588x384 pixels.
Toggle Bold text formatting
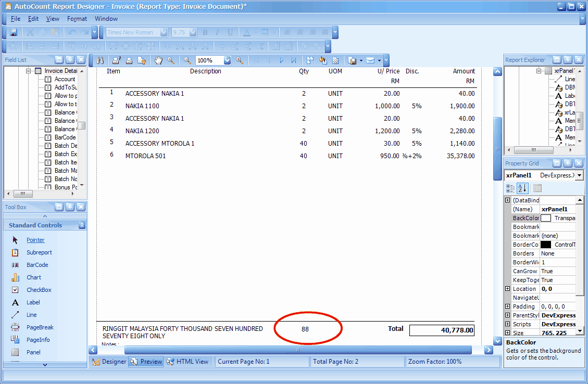pos(205,32)
